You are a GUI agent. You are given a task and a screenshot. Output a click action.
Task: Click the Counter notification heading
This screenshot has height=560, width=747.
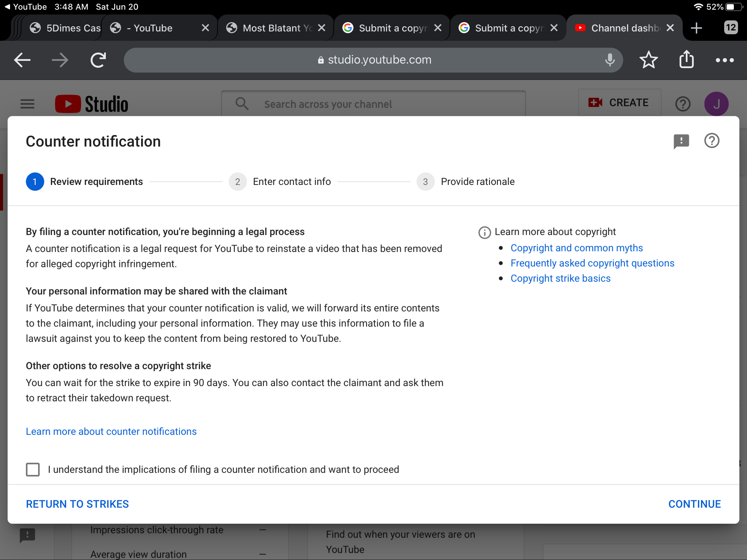point(93,141)
